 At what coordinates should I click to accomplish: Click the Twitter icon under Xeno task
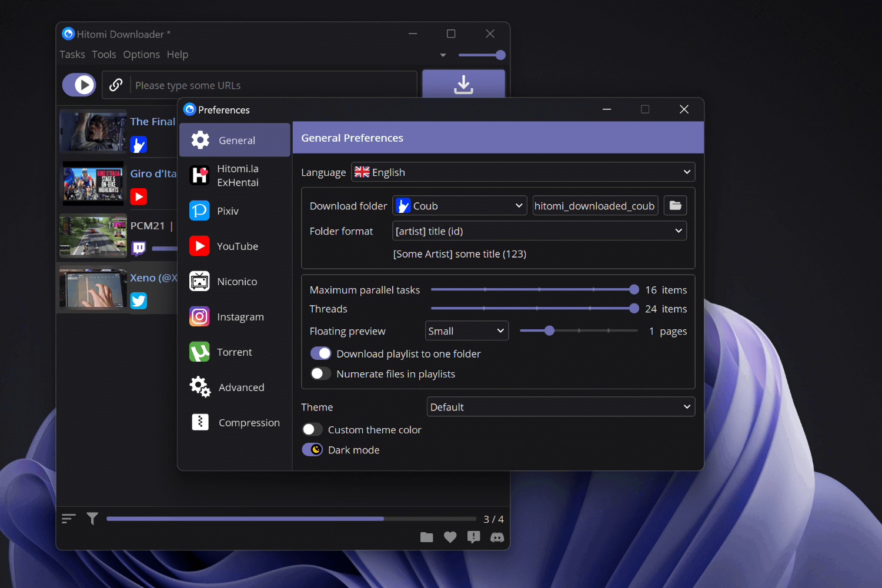[139, 301]
